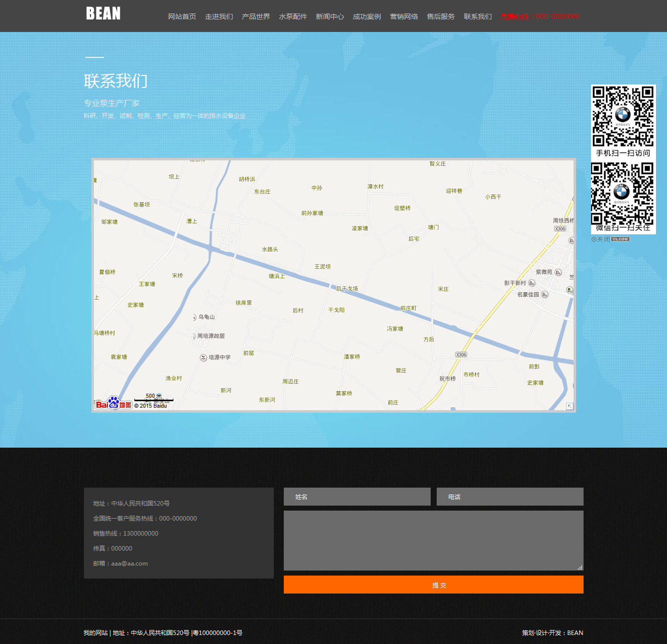Click the 名豪佳园 building marker icon
Screen dimensions: 667x644
[x=545, y=295]
